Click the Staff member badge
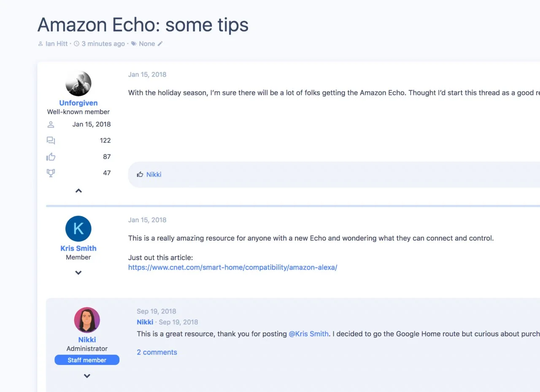 coord(87,360)
